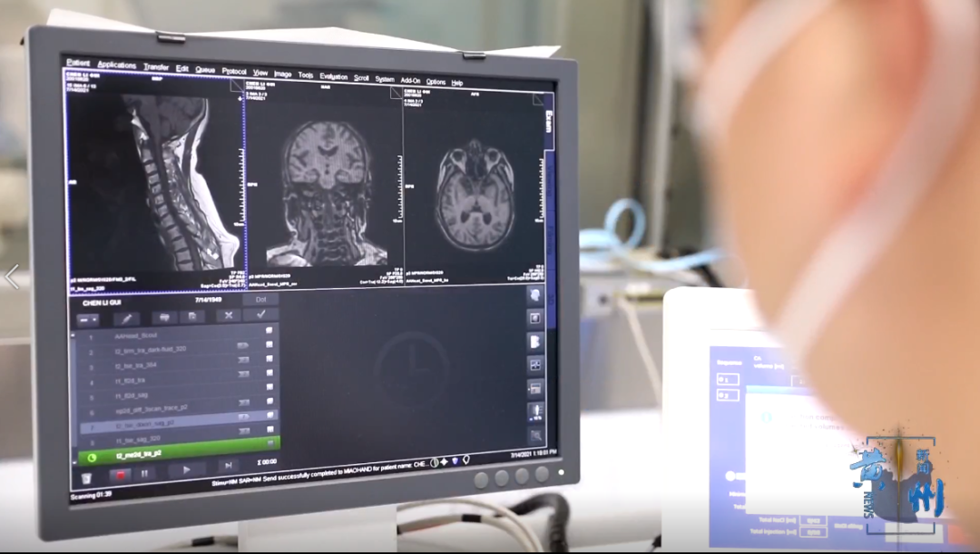Click protocol list scroll-down arrow
Viewport: 980px width, 554px height.
[x=74, y=462]
